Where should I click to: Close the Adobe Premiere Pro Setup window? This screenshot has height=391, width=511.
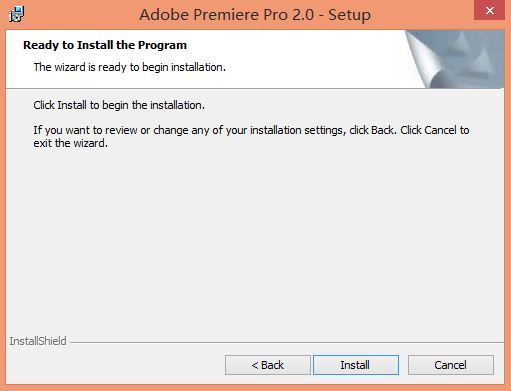489,10
